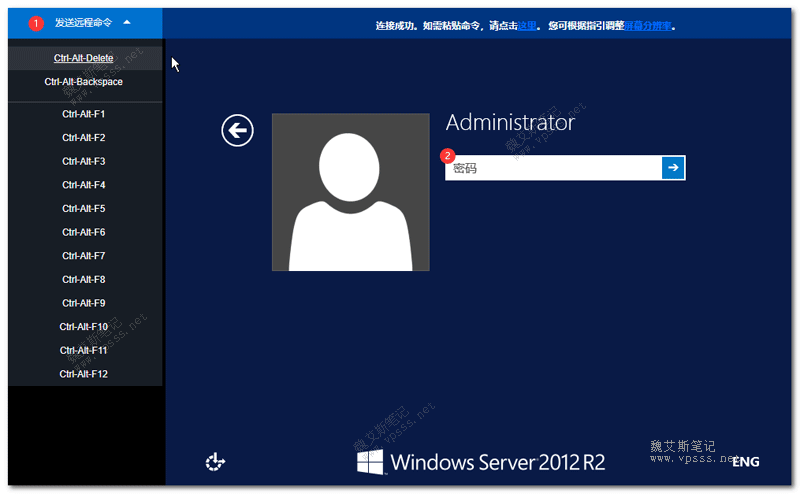800x494 pixels.
Task: Send Ctrl-Alt-Delete command
Action: click(84, 58)
